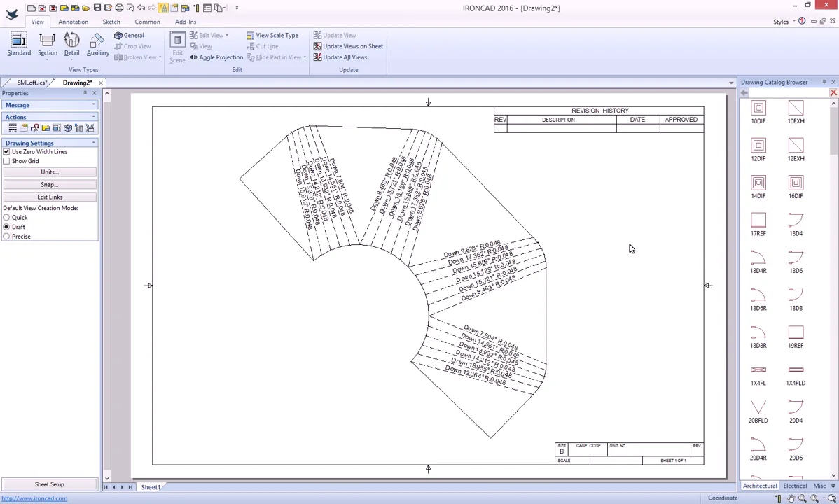This screenshot has width=839, height=504.
Task: Select the 10EXH catalog symbol
Action: point(796,112)
